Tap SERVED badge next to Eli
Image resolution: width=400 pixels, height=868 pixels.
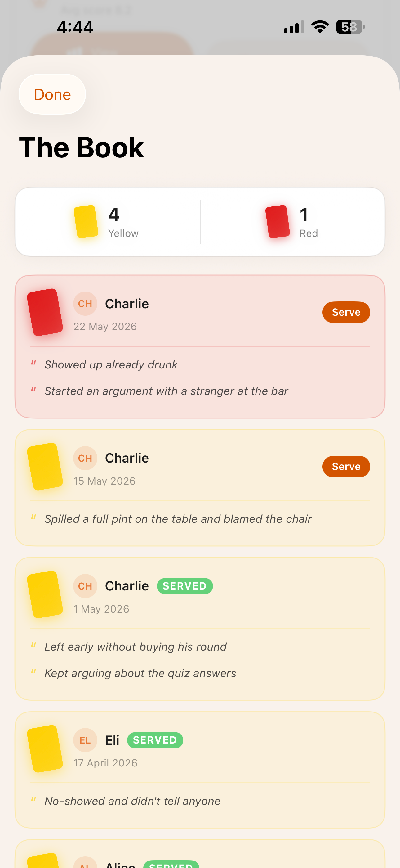tap(155, 740)
